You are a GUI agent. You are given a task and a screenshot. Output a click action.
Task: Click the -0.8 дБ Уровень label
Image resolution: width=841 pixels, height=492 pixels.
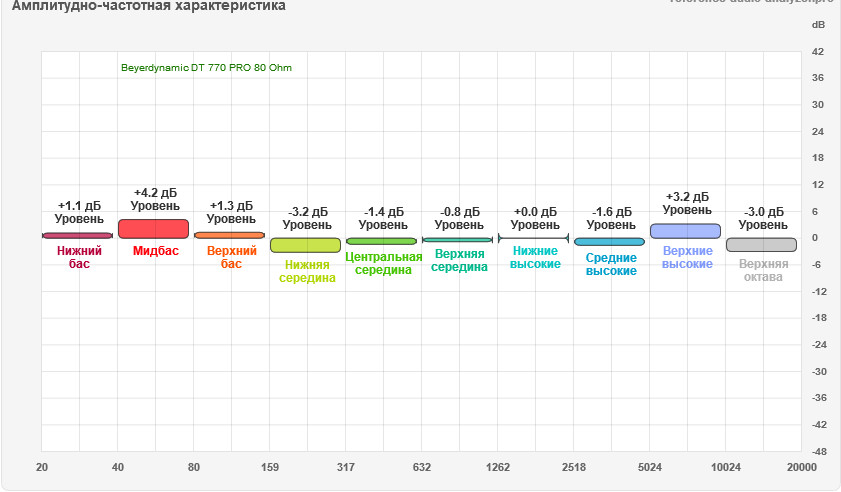(x=460, y=218)
